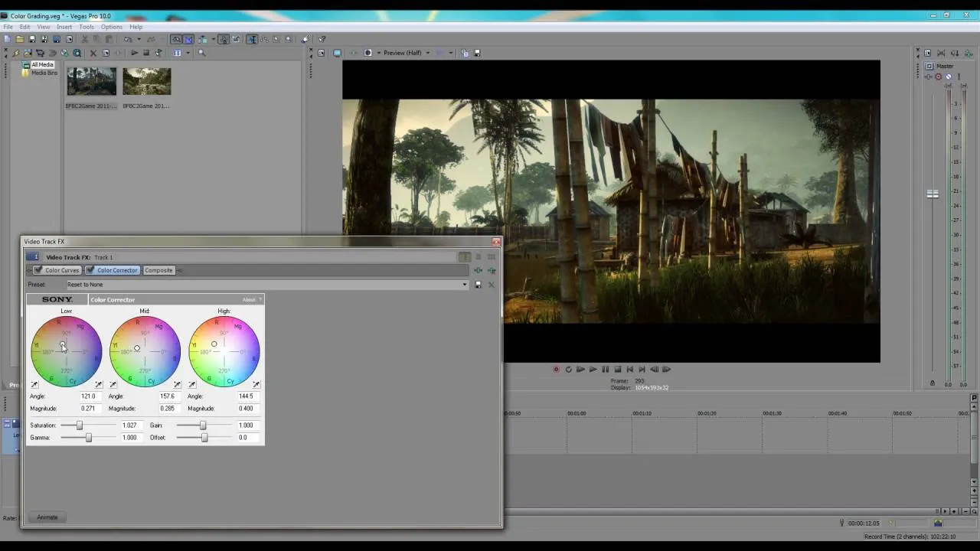Screen dimensions: 980x551
Task: Toggle Lock Envelopes to Events on the toolbar
Action: pyautogui.click(x=224, y=39)
